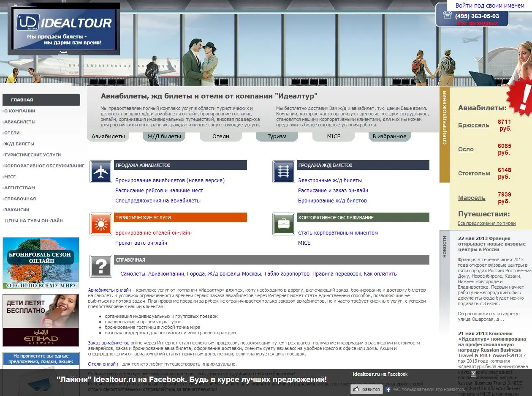
Task: Open Расписание и заказ он-лайн link
Action: click(333, 191)
